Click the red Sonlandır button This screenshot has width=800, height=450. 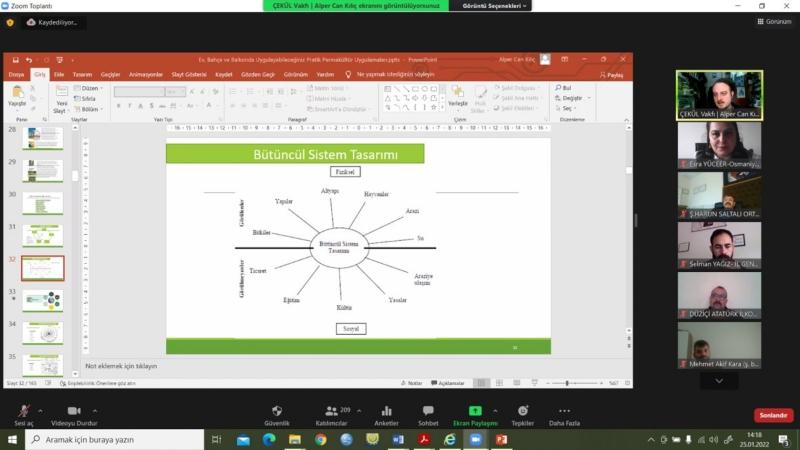click(x=773, y=415)
